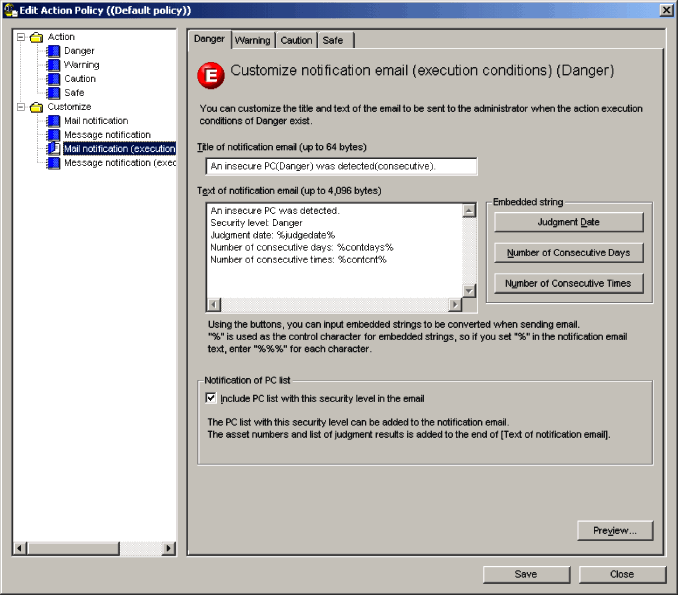Insert Number of Consecutive Days string
The height and width of the screenshot is (595, 678).
(569, 253)
